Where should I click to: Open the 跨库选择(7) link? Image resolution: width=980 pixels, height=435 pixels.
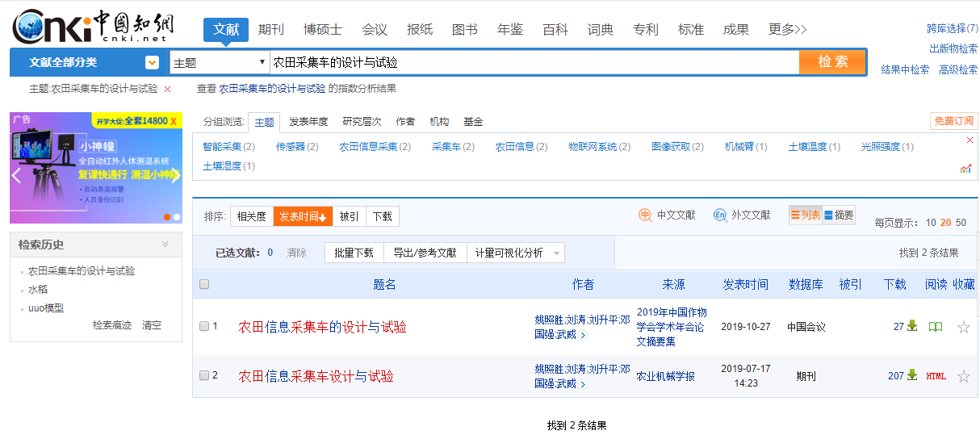click(x=953, y=28)
